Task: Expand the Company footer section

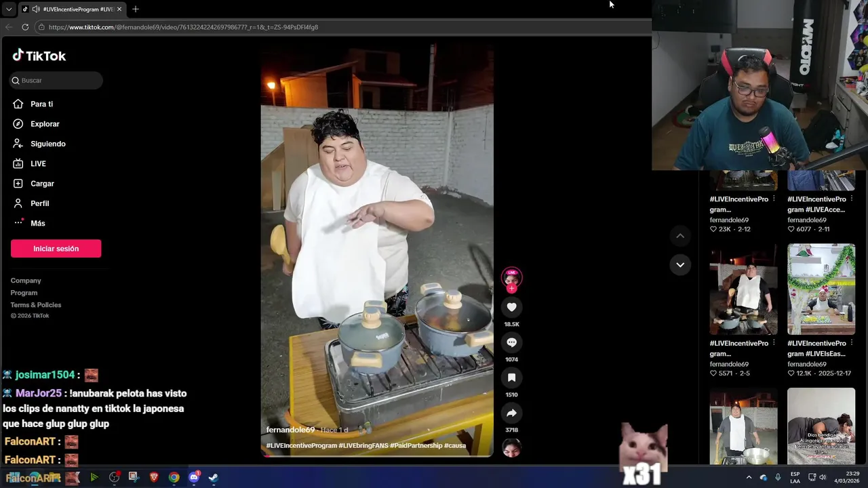Action: coord(26,281)
